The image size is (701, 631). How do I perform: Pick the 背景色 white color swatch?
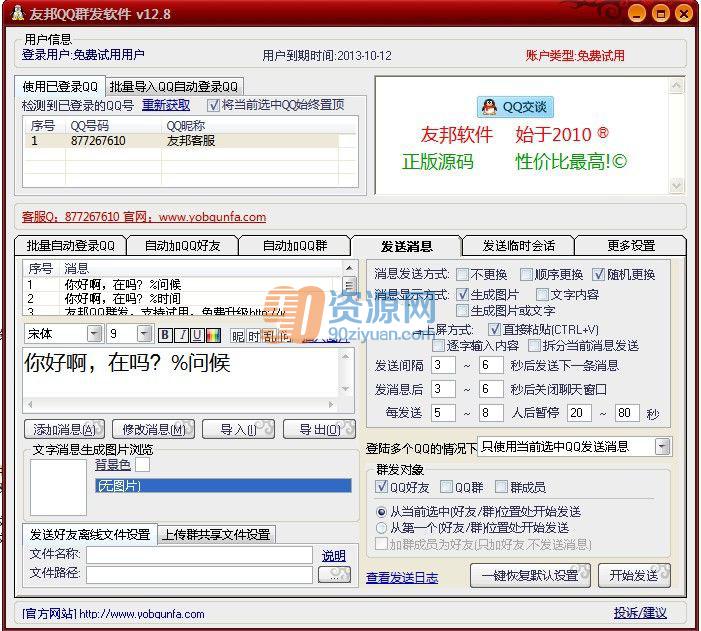(142, 464)
